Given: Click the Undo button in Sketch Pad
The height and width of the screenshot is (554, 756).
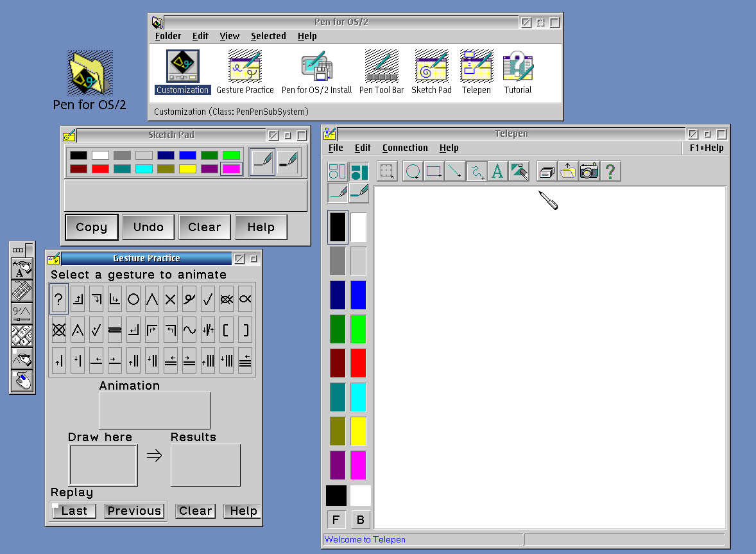Looking at the screenshot, I should tap(148, 227).
